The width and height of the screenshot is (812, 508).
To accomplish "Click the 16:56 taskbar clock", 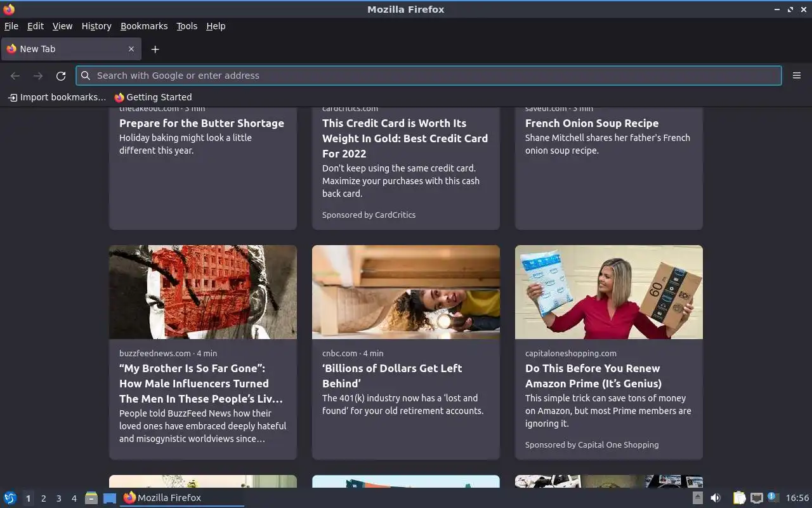I will click(797, 498).
